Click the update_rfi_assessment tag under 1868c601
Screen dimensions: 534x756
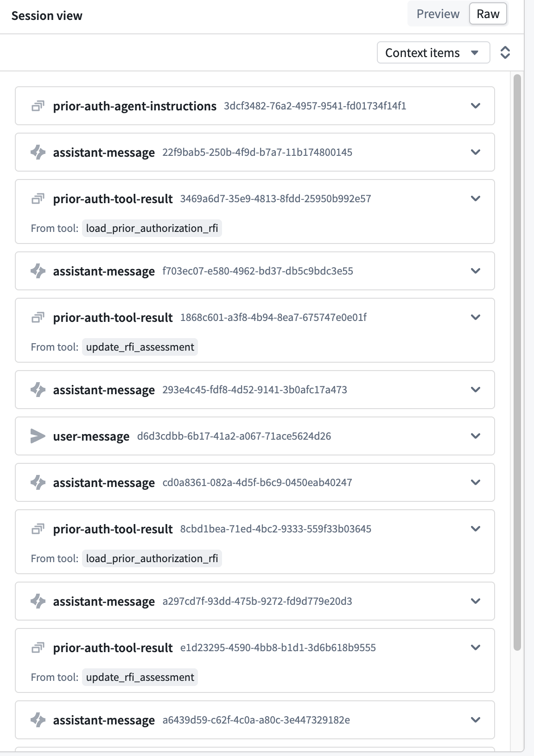coord(140,347)
